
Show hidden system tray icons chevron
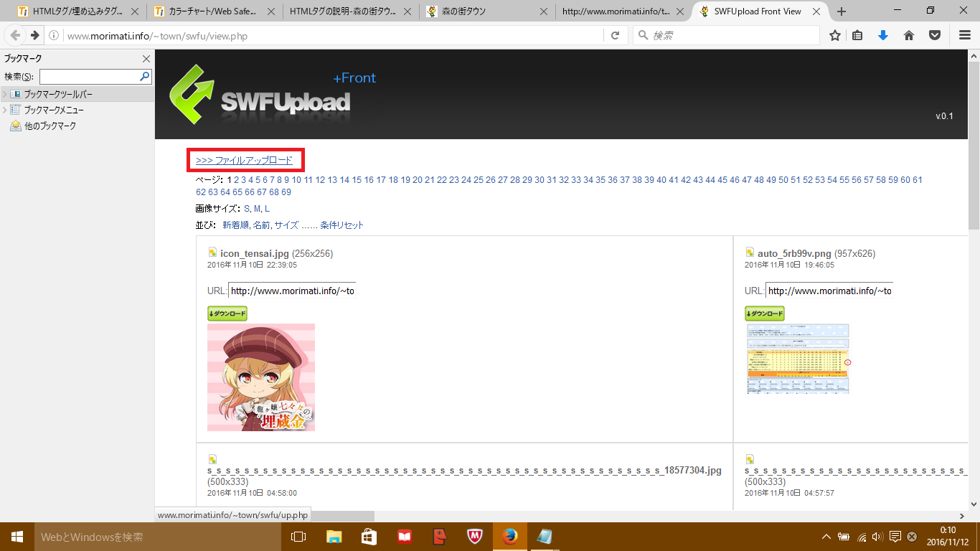coord(826,537)
